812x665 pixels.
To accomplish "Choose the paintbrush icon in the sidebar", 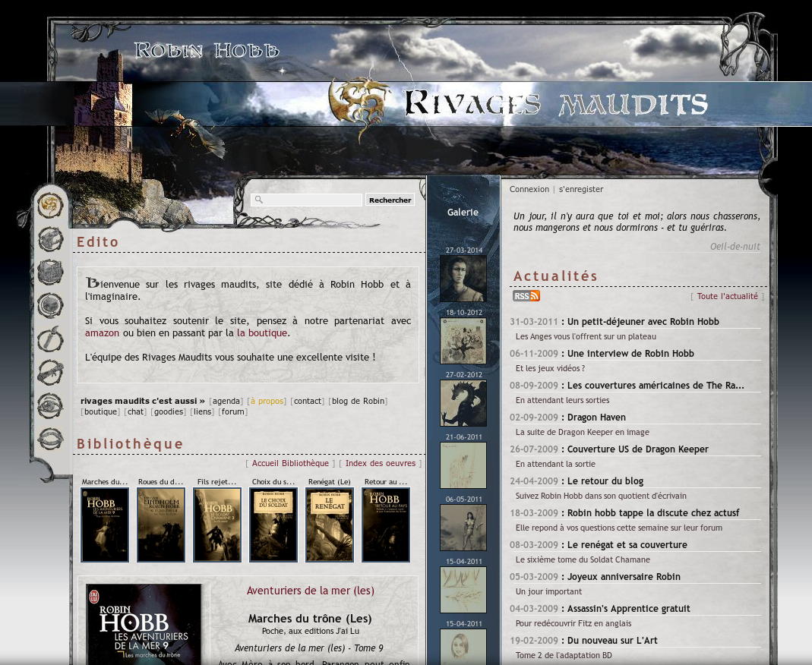I will [50, 339].
